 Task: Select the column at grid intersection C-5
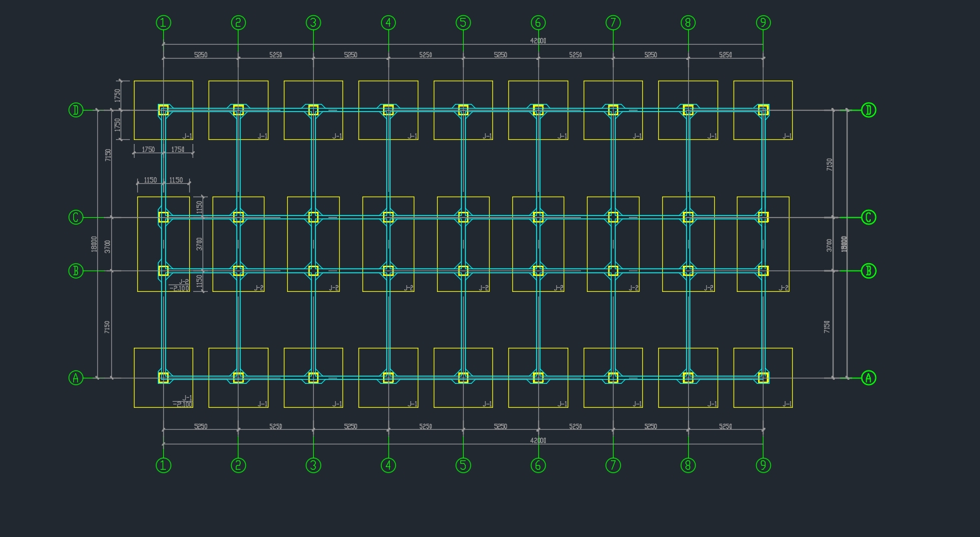click(x=463, y=217)
